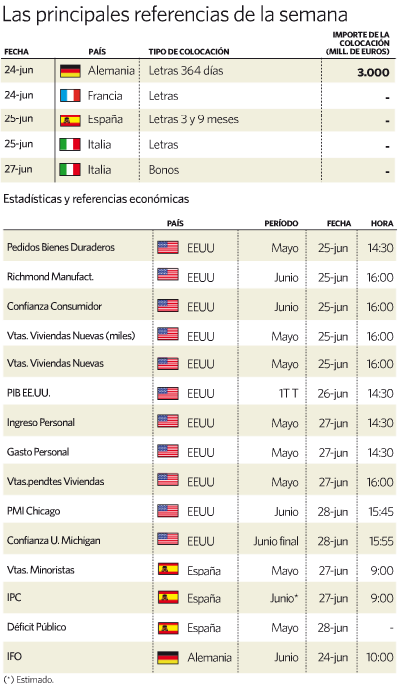Image resolution: width=404 pixels, height=694 pixels.
Task: Click the PIB EE.UU. indicator label
Action: 29,393
